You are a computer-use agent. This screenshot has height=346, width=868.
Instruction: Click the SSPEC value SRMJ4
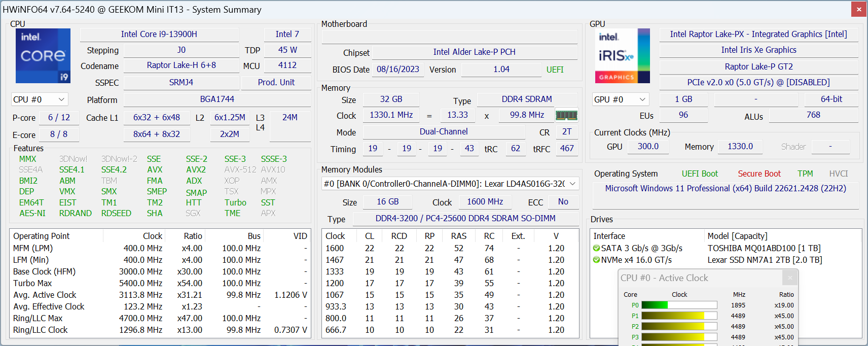coord(182,82)
